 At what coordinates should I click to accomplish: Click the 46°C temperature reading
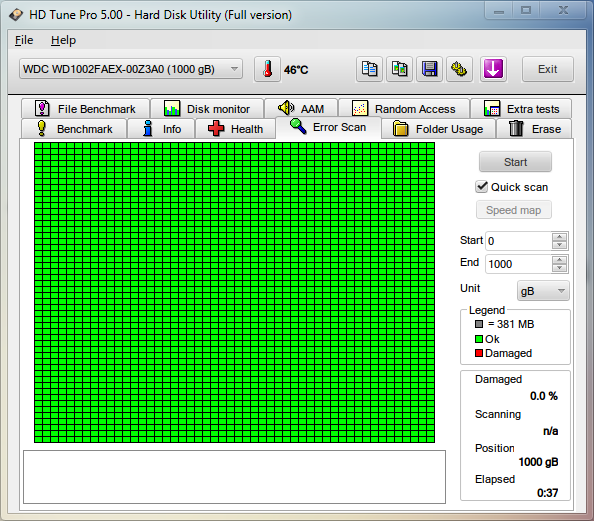pos(296,70)
